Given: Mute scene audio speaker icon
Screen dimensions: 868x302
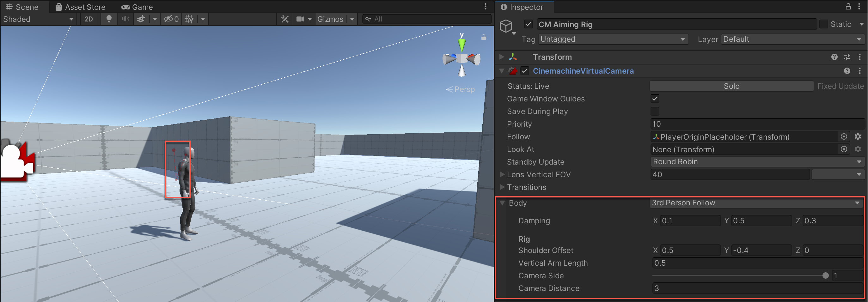Looking at the screenshot, I should [125, 19].
